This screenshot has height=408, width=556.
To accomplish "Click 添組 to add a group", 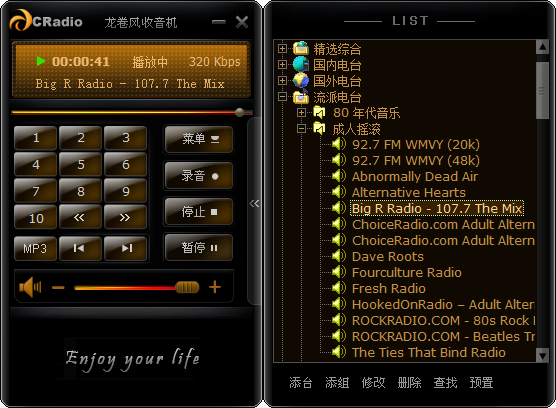I will point(337,382).
